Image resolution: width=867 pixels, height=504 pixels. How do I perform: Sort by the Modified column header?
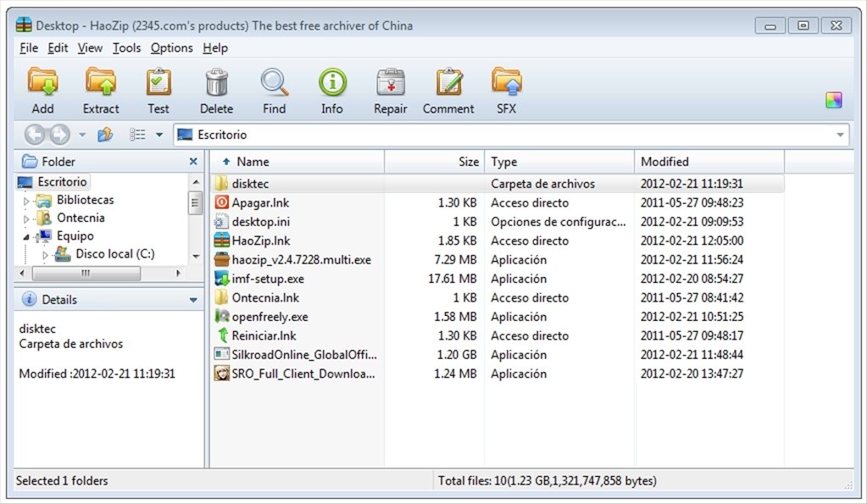click(709, 162)
